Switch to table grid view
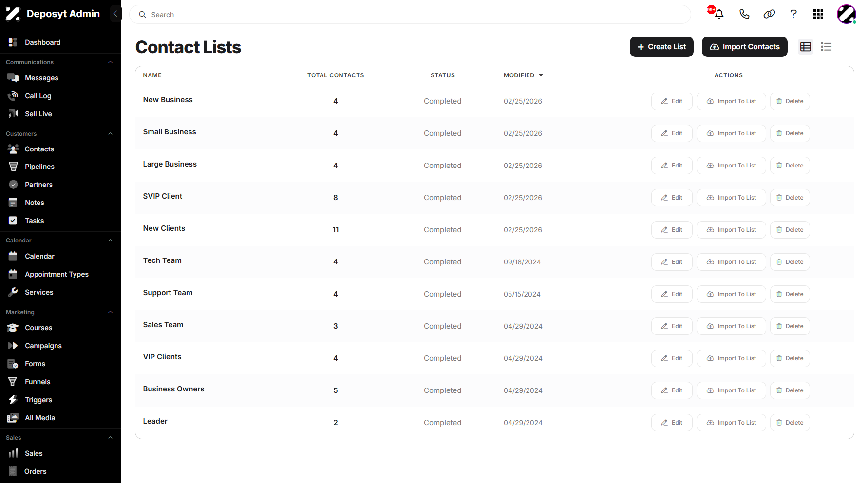This screenshot has height=483, width=868. point(806,47)
